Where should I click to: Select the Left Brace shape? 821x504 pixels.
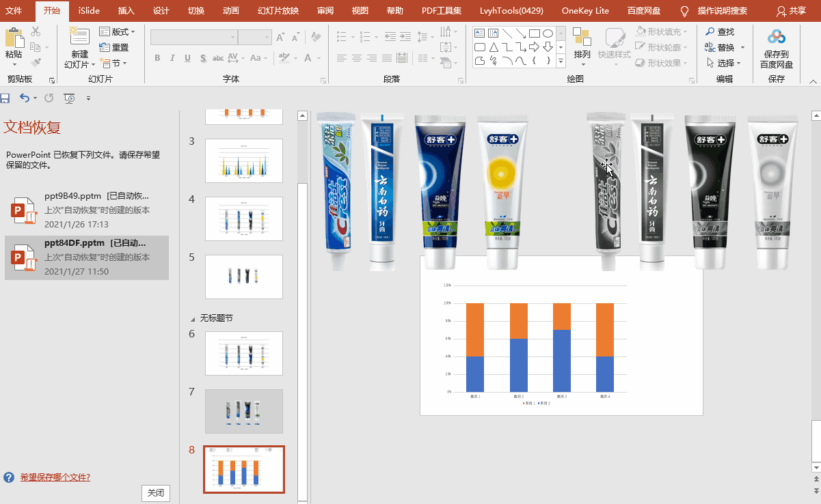pyautogui.click(x=534, y=61)
